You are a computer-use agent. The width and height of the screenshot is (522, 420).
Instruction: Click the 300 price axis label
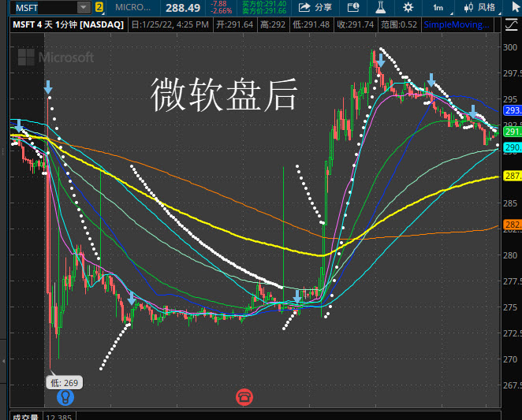[x=510, y=47]
